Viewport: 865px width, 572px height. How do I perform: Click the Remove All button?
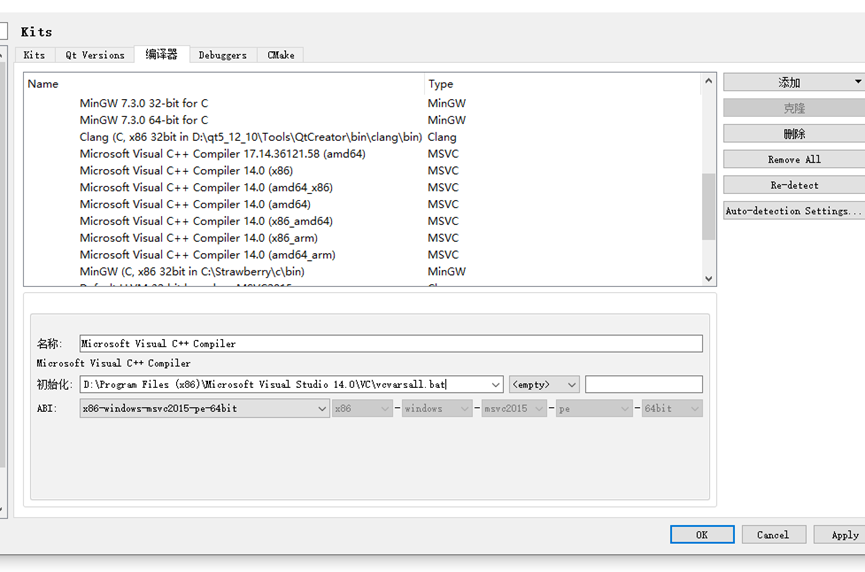[x=794, y=159]
